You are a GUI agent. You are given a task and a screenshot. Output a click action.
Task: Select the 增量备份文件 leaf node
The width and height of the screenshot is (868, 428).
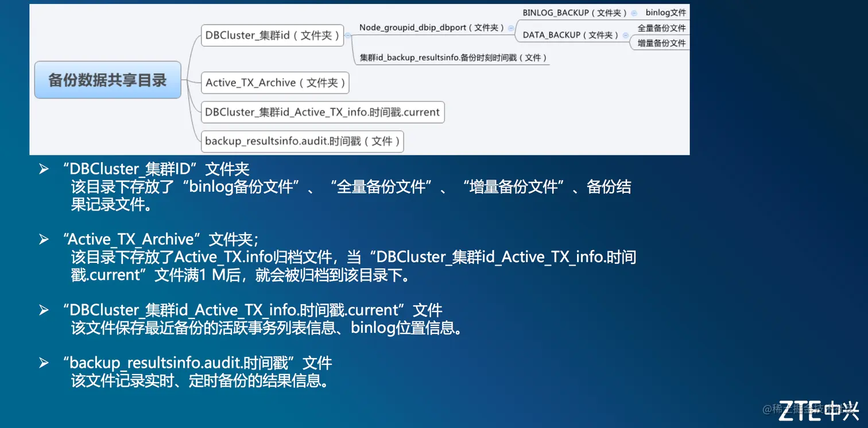pyautogui.click(x=661, y=43)
